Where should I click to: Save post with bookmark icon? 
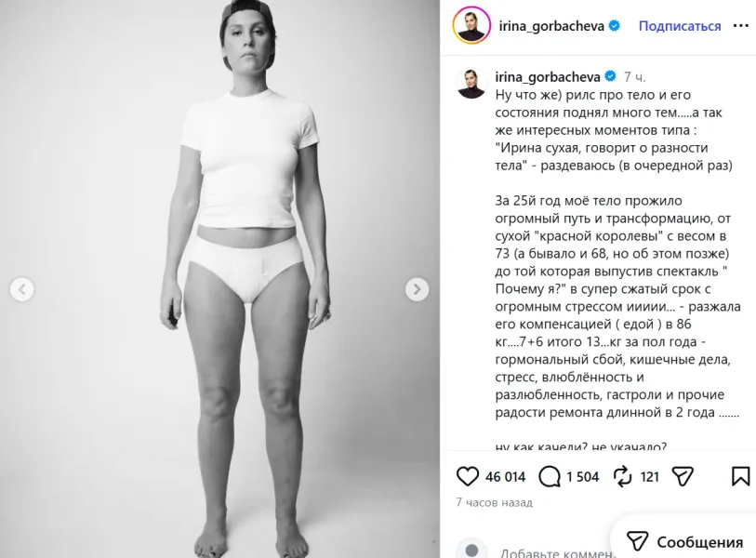click(740, 476)
